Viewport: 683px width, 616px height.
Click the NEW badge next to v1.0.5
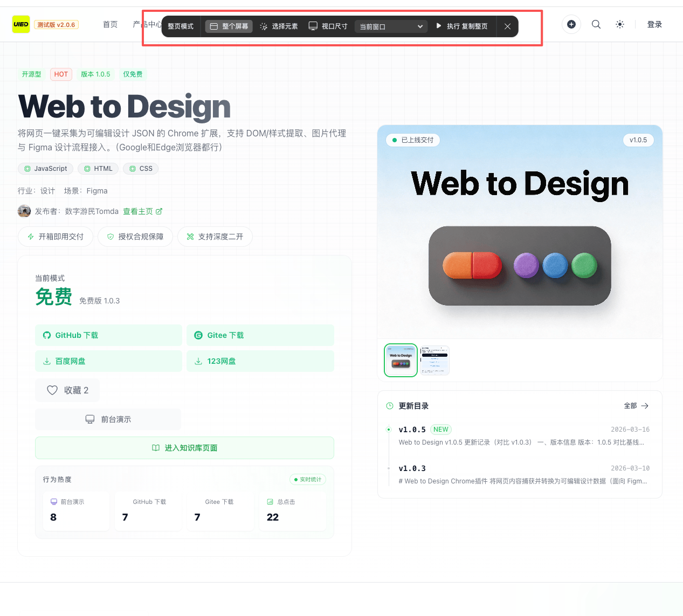(x=441, y=430)
